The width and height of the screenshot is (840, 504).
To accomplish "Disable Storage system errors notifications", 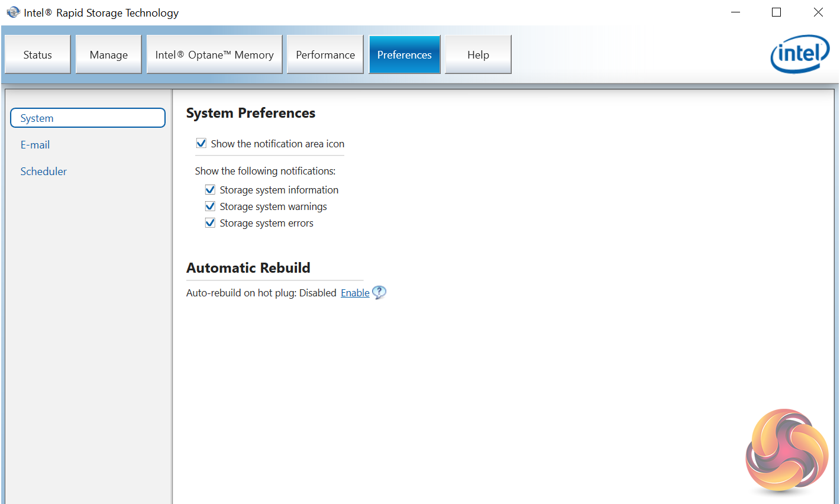I will (x=210, y=222).
